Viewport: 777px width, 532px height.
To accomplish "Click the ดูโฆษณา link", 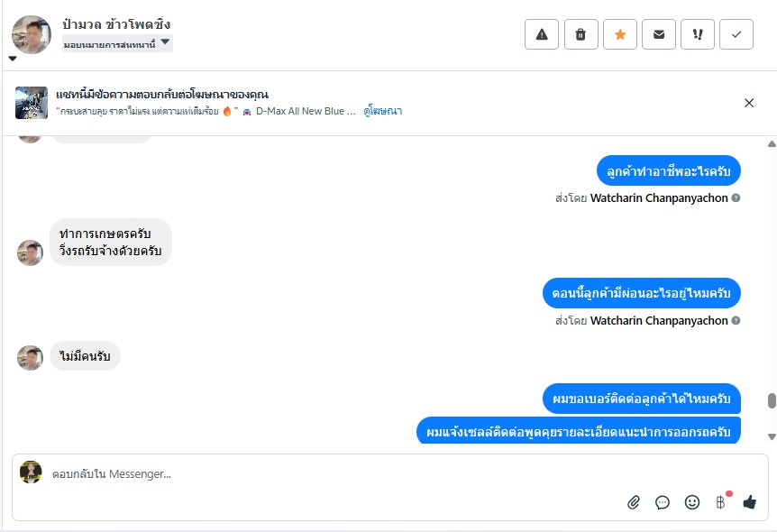I will coord(383,111).
